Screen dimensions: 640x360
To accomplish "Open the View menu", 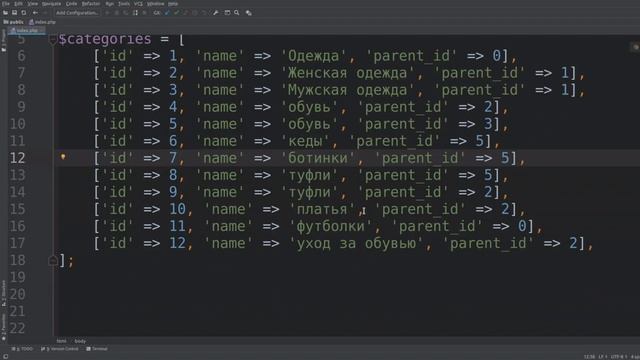I will [x=32, y=4].
